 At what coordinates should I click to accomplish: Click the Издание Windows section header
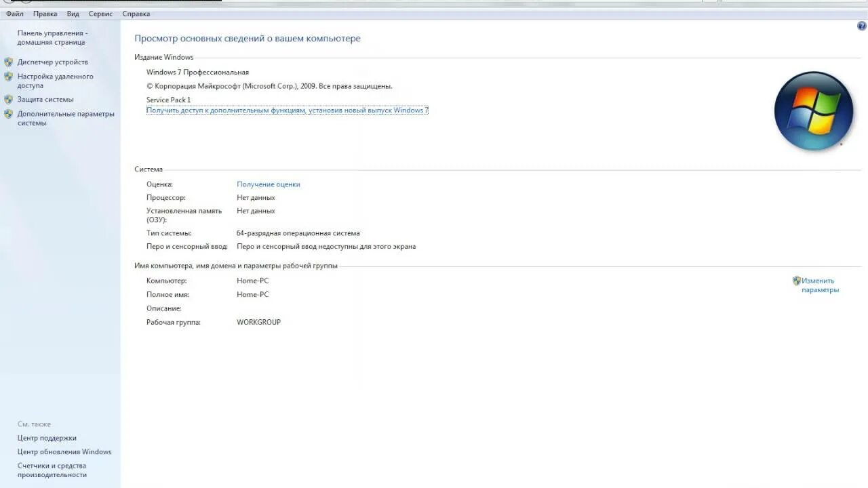[x=164, y=57]
